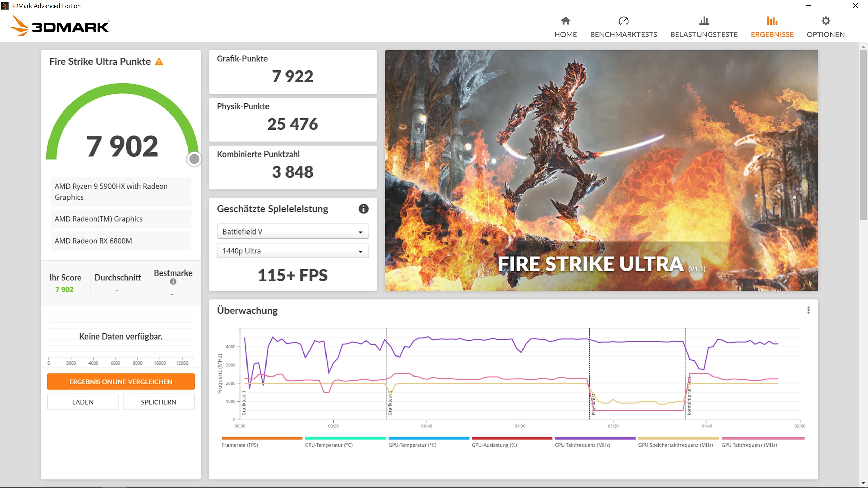The width and height of the screenshot is (868, 488).
Task: Open the 1440p Ultra resolution dropdown
Action: 293,251
